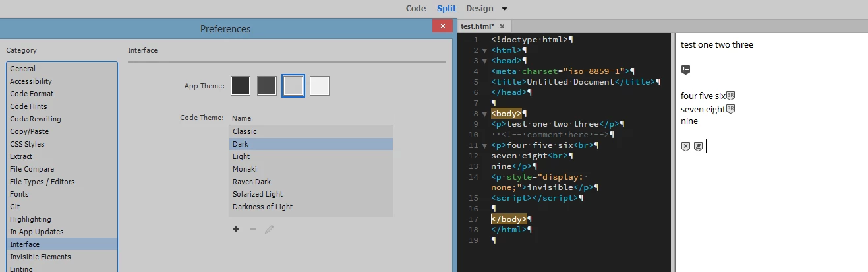Viewport: 868px width, 272px height.
Task: Open the Interface preferences category
Action: 62,244
